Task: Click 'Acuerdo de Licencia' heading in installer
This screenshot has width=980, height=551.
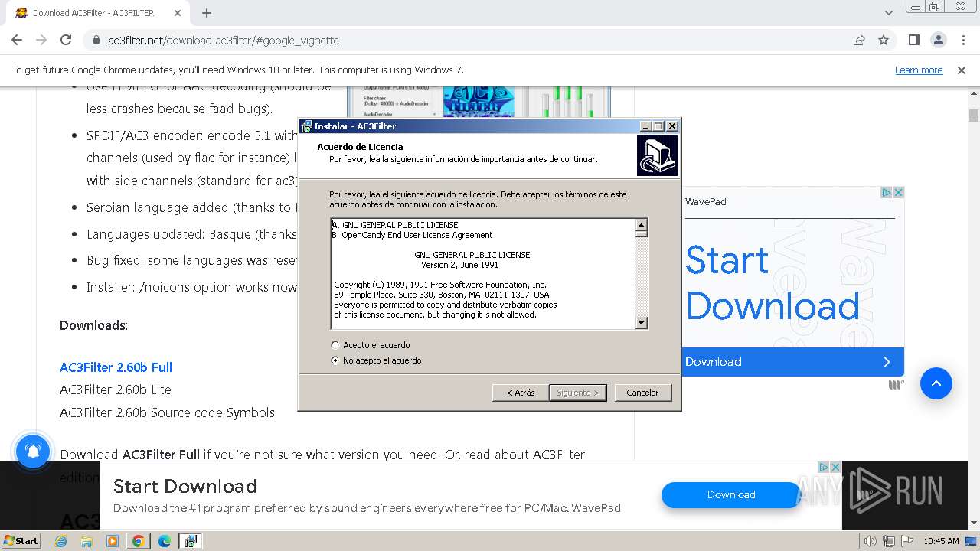Action: [x=360, y=147]
